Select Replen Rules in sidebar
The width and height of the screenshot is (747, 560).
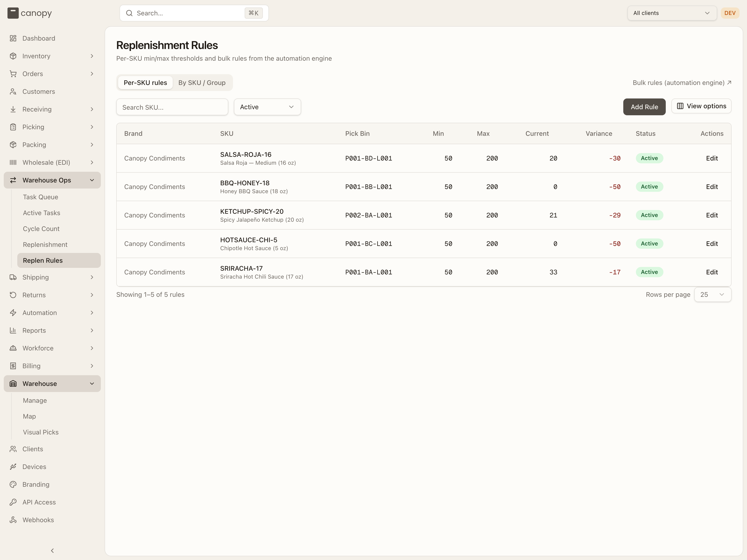coord(59,261)
